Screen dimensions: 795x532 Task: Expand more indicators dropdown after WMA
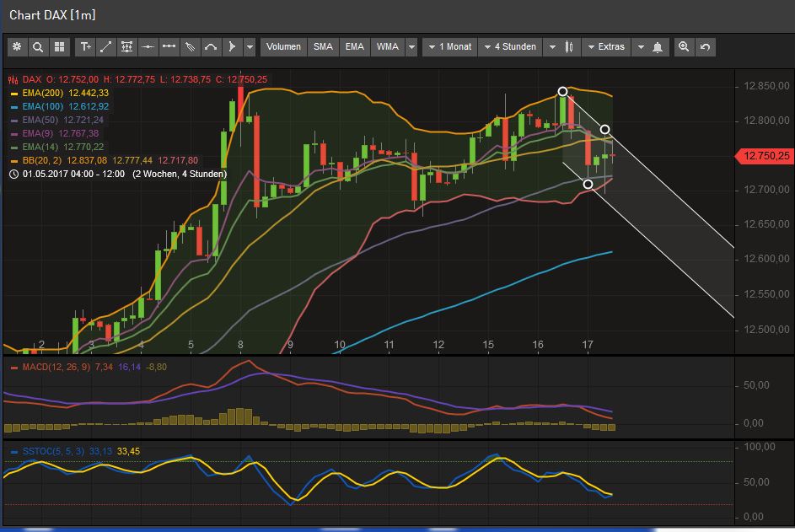coord(411,46)
